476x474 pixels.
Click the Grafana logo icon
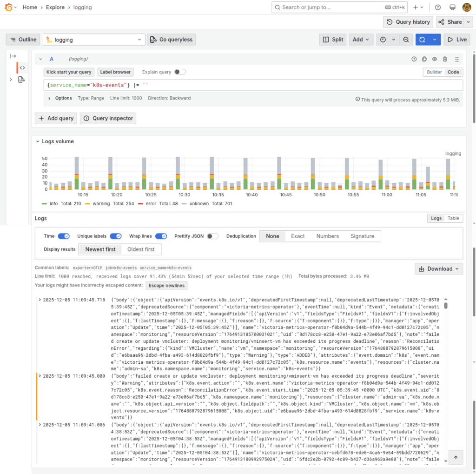click(x=7, y=7)
